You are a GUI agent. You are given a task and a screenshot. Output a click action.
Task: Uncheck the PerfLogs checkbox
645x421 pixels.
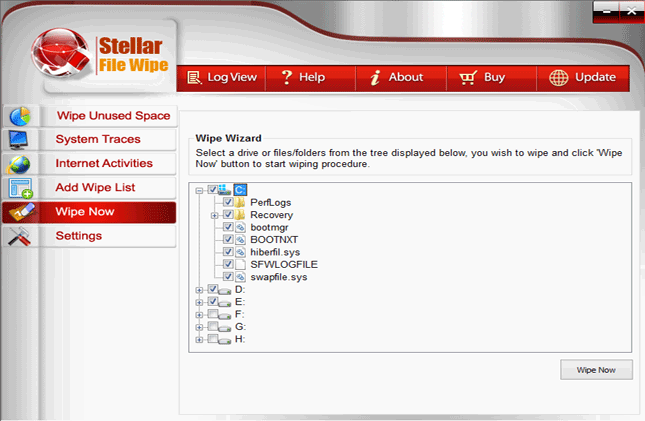[228, 202]
